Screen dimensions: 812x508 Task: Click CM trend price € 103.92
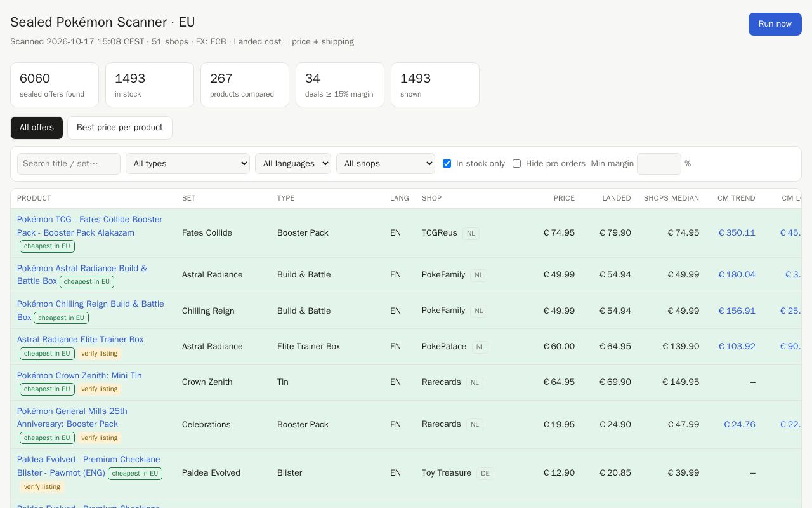click(x=737, y=347)
